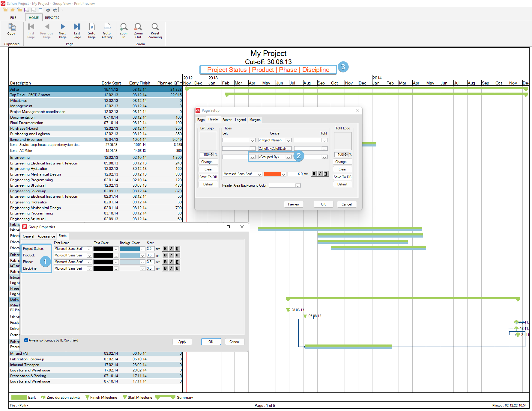532x411 pixels.
Task: Click the Left Logo percent stepper
Action: point(212,155)
